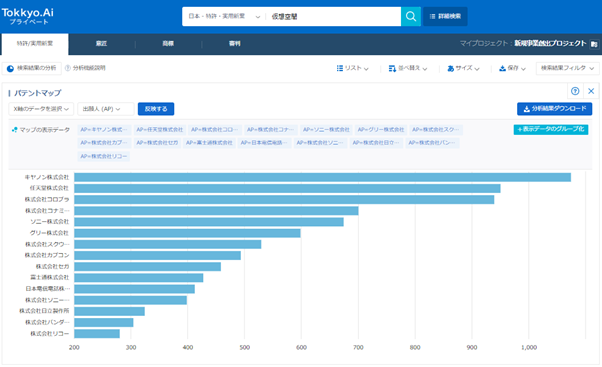Click the 株式会社ソニー axis label

click(x=47, y=300)
